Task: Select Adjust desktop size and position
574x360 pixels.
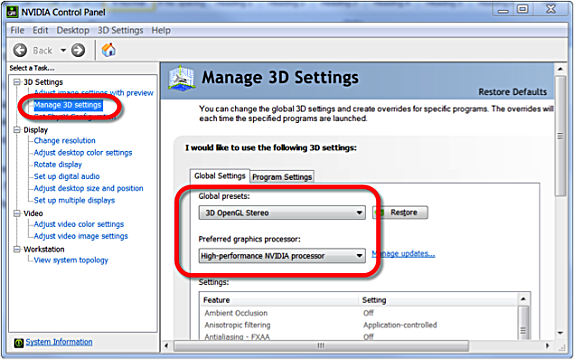Action: click(88, 188)
